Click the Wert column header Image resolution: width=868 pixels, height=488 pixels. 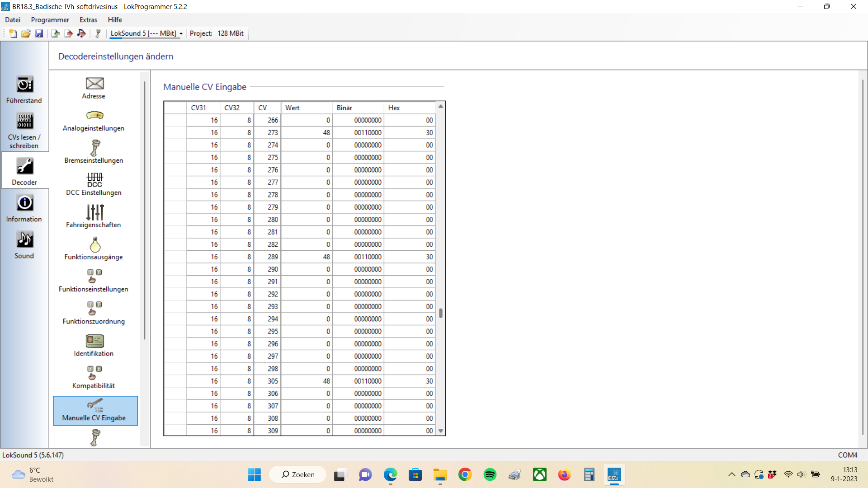click(307, 108)
